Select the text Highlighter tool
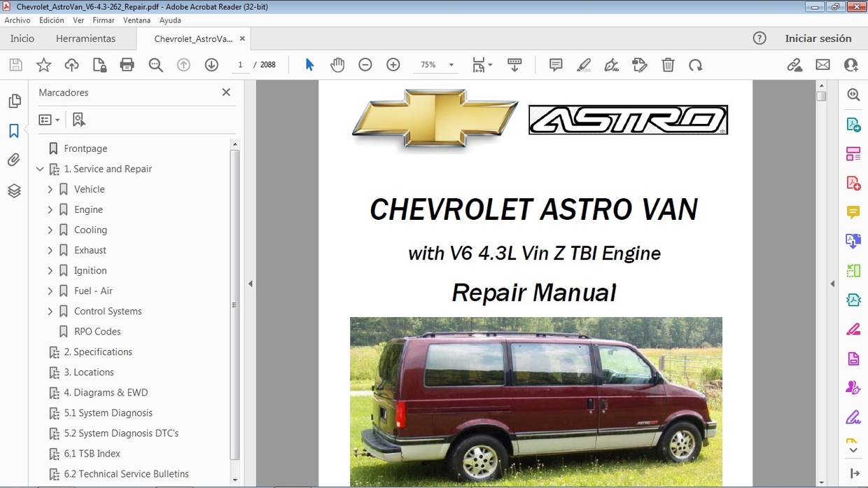The image size is (868, 488). (583, 64)
